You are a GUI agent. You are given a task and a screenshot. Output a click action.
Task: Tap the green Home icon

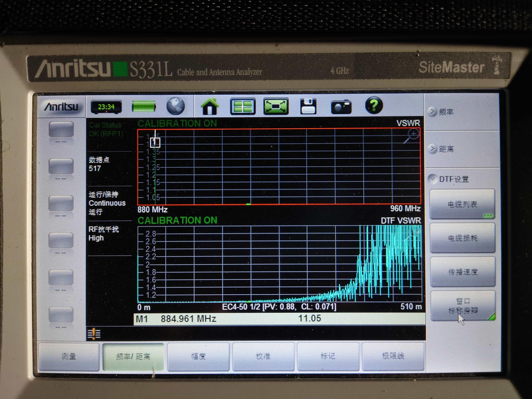(x=210, y=106)
